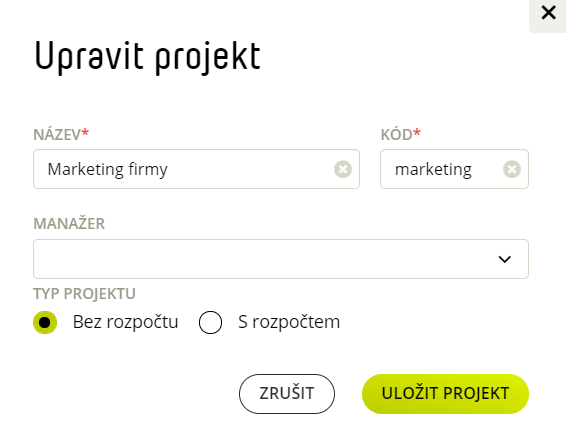Click the empty area inside the Manažer combo box

pos(264,259)
